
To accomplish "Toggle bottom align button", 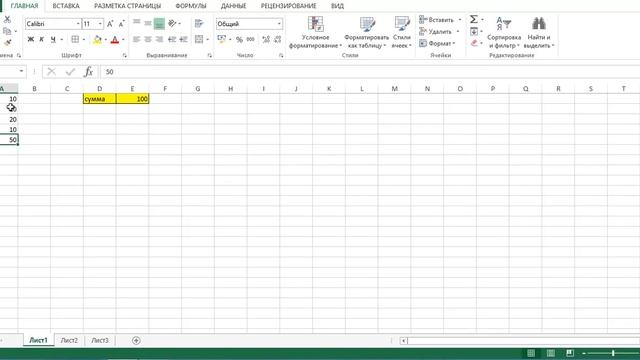I will tap(159, 24).
